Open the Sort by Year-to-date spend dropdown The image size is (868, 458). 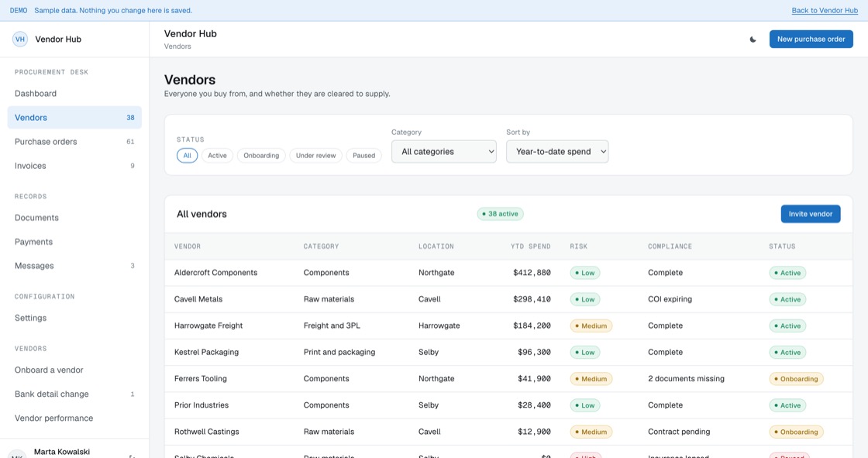tap(557, 151)
